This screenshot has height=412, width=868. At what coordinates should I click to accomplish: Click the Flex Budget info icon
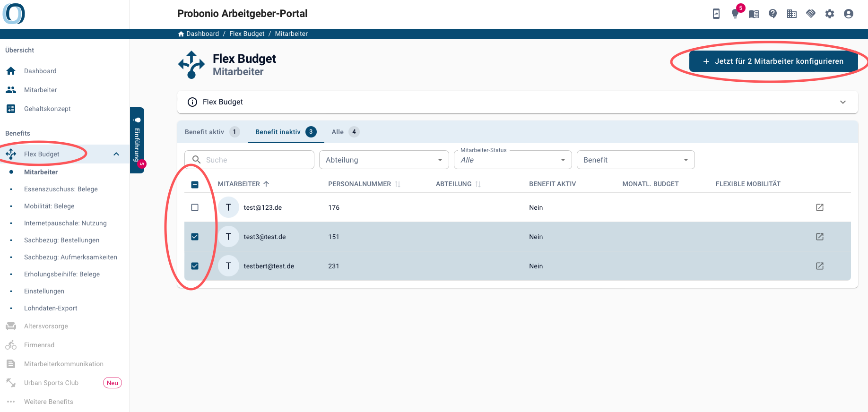(x=192, y=102)
